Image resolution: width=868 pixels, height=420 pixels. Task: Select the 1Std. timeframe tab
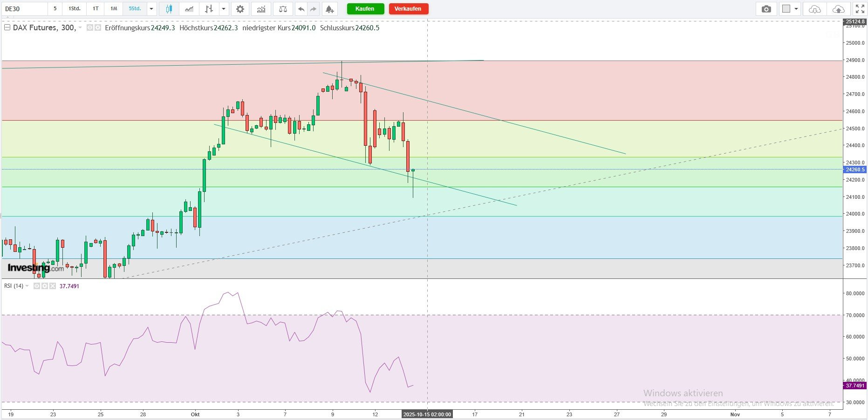74,9
